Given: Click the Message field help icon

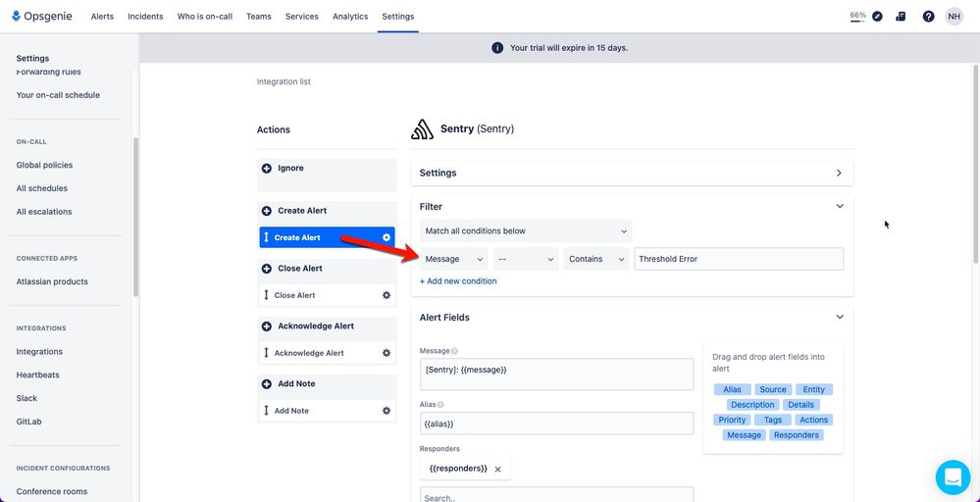Looking at the screenshot, I should tap(454, 352).
